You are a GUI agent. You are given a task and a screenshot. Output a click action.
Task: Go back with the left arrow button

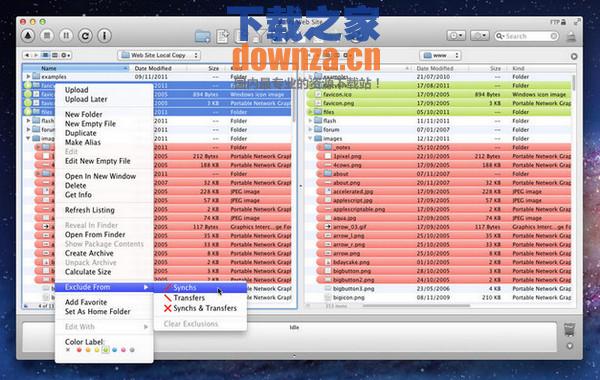click(26, 55)
